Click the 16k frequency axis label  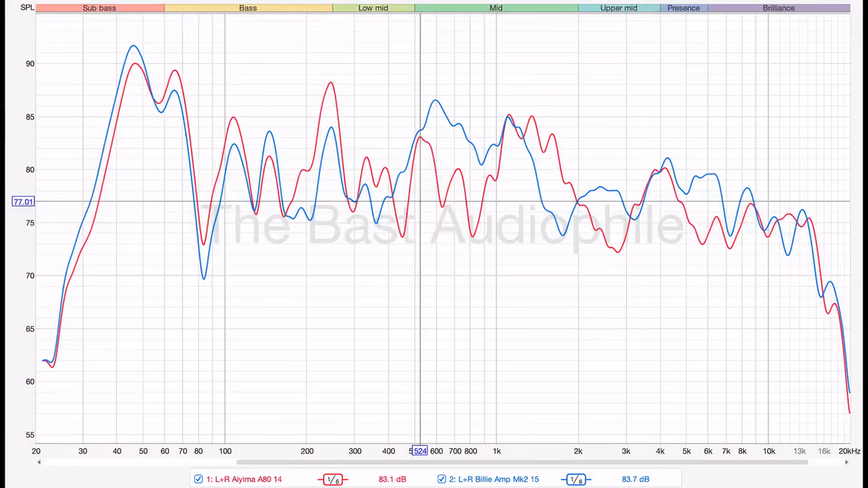[824, 452]
